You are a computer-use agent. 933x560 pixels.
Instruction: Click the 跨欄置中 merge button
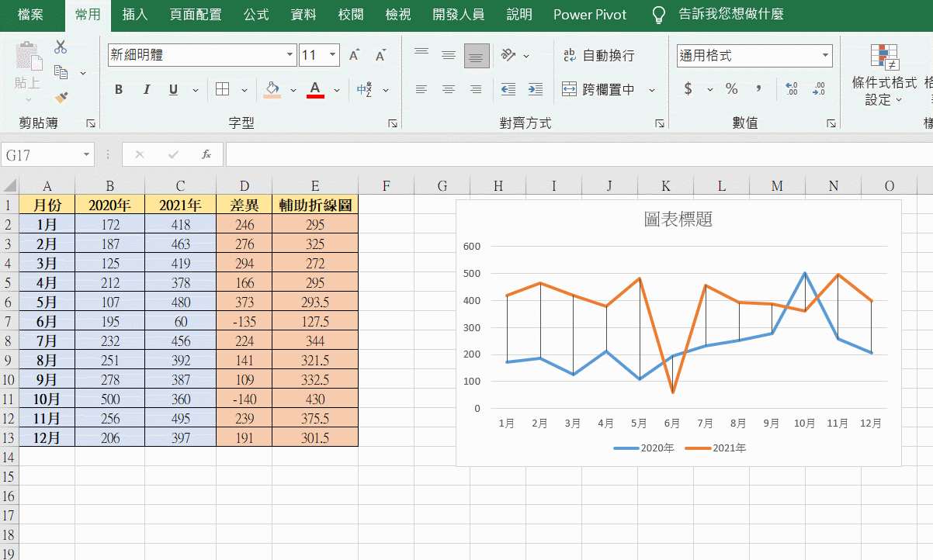(x=598, y=90)
